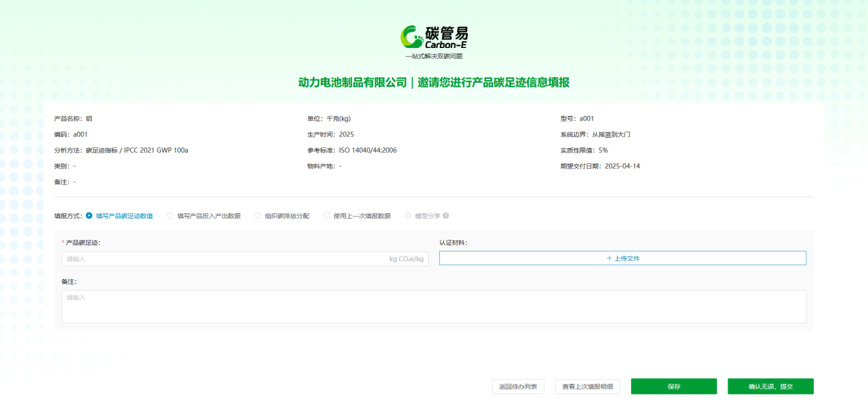This screenshot has height=416, width=868.
Task: Open 查看上次填报明细 details
Action: [x=587, y=387]
